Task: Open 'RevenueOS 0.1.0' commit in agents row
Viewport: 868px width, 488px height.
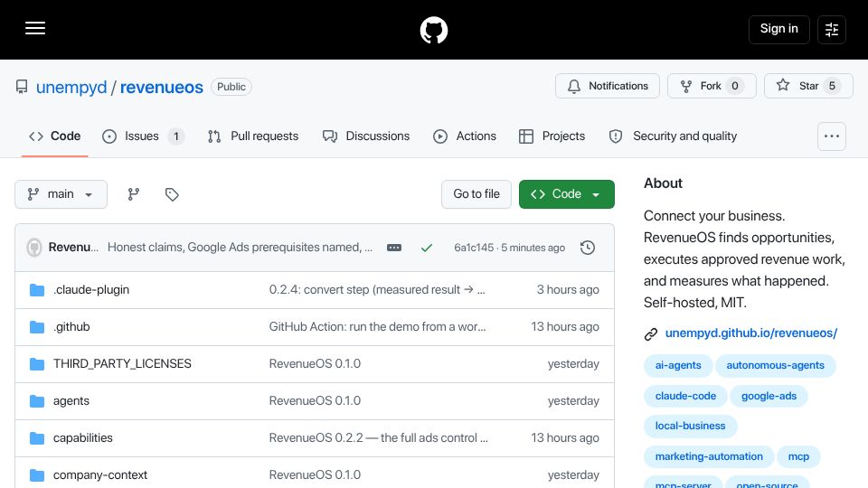Action: (315, 400)
